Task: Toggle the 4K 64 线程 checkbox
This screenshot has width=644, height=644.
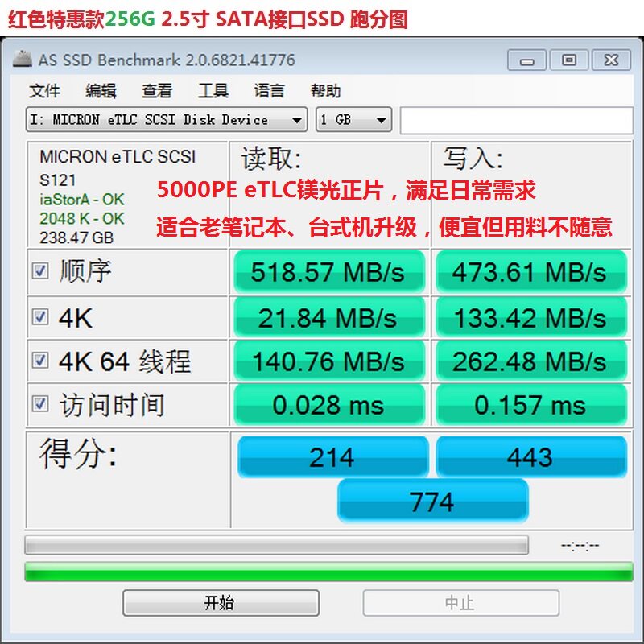Action: [x=40, y=360]
